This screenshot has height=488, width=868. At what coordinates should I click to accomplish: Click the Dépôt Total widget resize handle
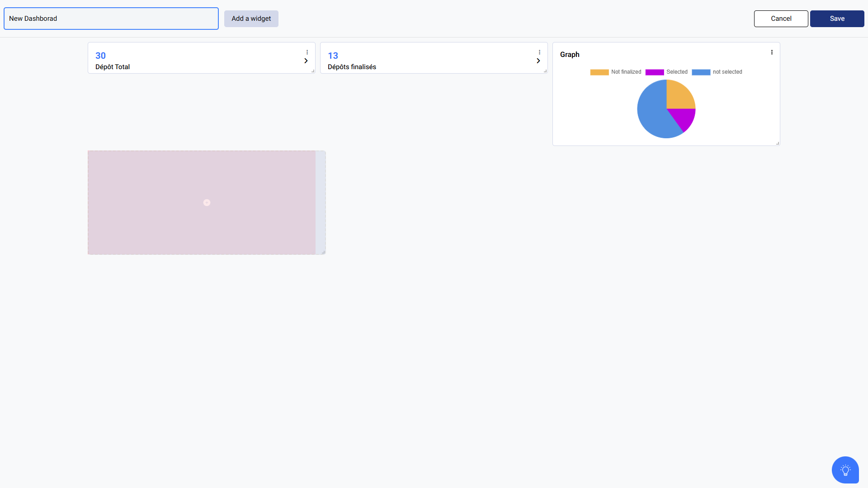(x=312, y=71)
